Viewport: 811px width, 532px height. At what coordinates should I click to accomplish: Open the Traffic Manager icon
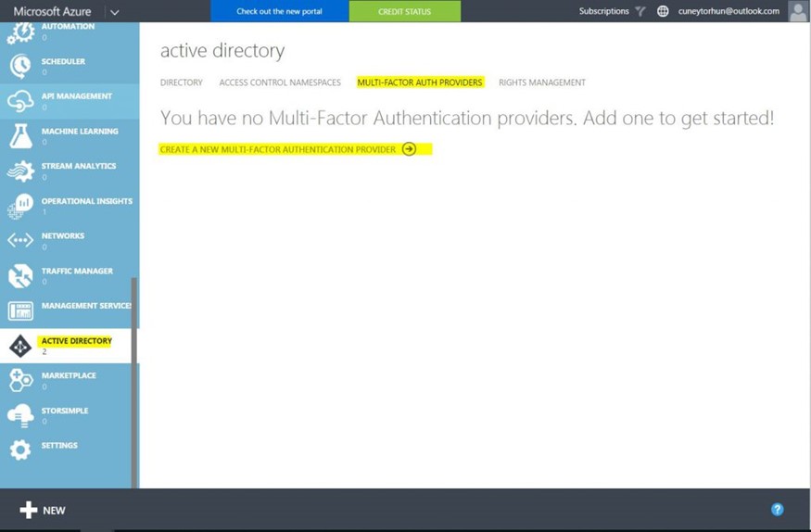click(20, 275)
